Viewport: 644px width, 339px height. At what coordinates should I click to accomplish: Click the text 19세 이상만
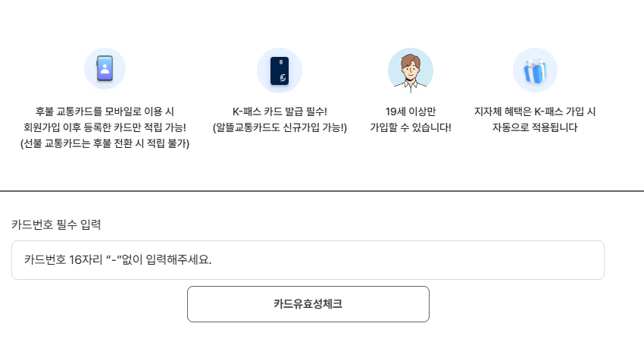click(x=410, y=111)
